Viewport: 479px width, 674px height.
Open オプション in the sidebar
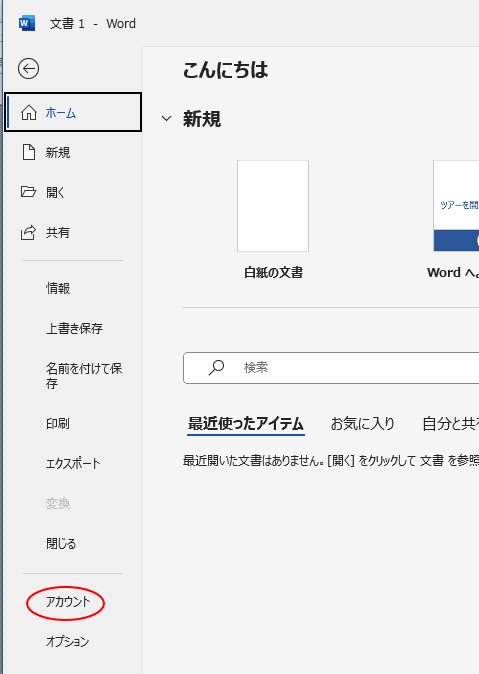pos(68,641)
